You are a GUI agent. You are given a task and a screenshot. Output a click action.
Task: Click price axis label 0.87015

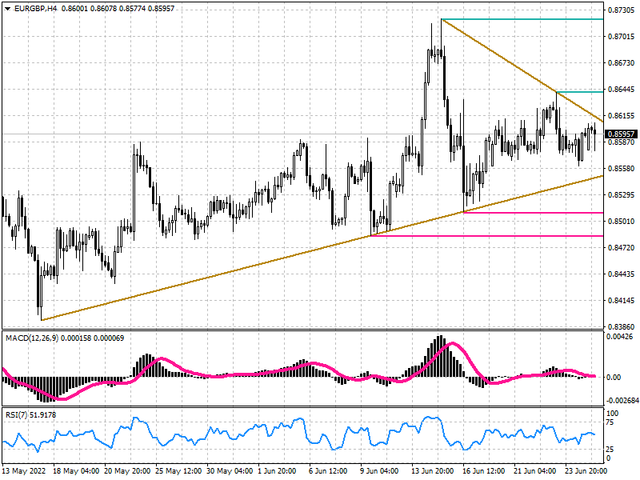621,37
